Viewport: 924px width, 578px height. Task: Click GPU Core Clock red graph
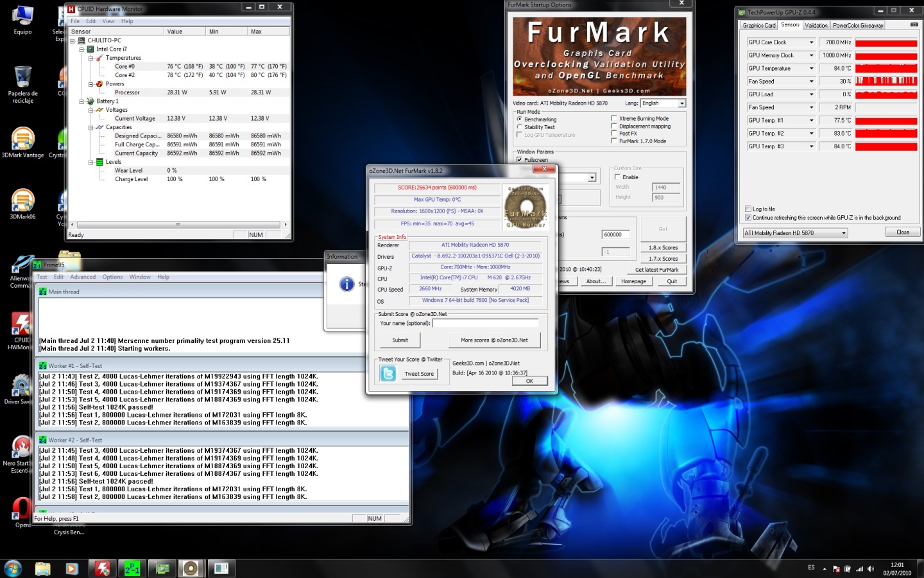pyautogui.click(x=886, y=43)
